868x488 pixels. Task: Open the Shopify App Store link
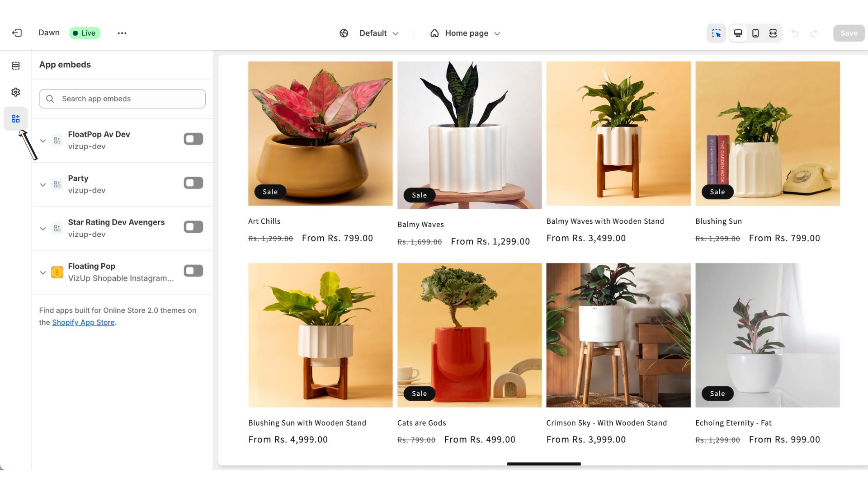(x=83, y=322)
